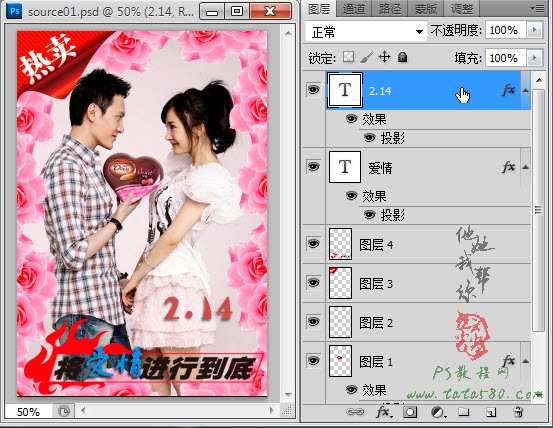Select 图层 3 layer

(428, 283)
